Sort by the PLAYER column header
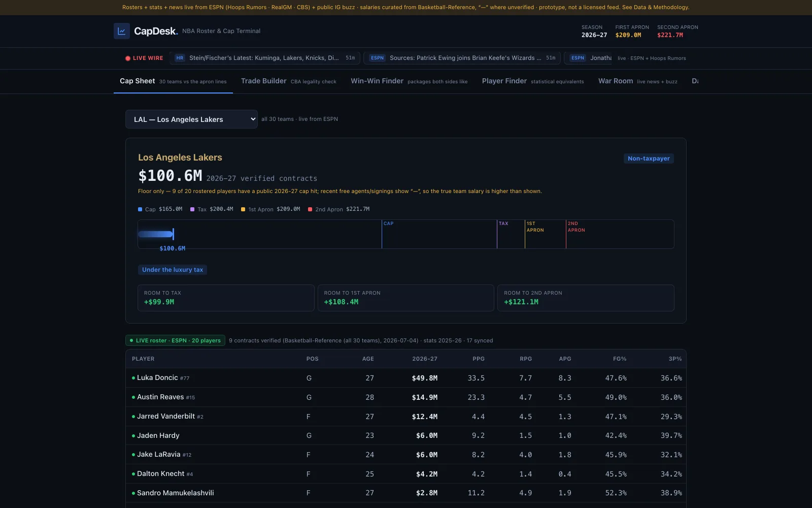The width and height of the screenshot is (812, 508). tap(143, 359)
